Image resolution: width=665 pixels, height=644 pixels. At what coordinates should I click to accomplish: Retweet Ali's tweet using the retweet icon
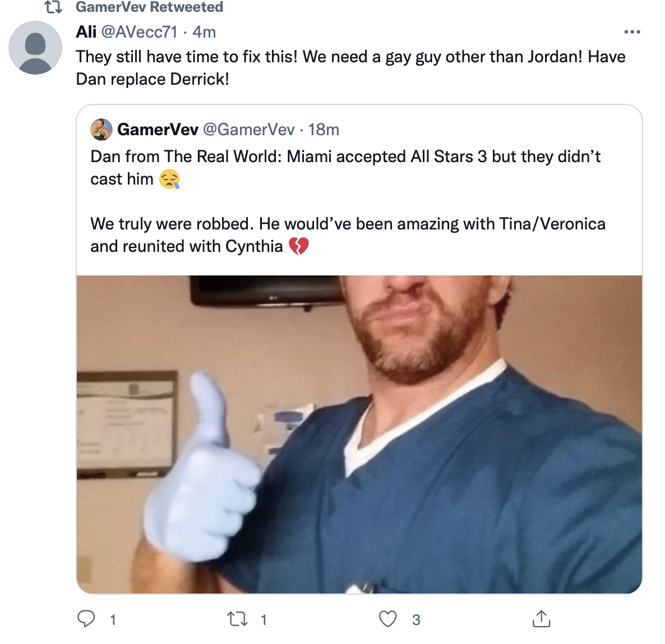(237, 619)
